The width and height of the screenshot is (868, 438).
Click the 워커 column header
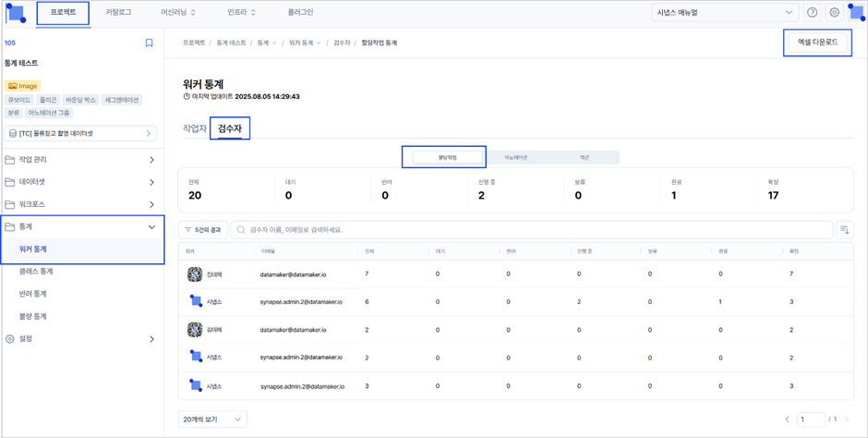188,251
